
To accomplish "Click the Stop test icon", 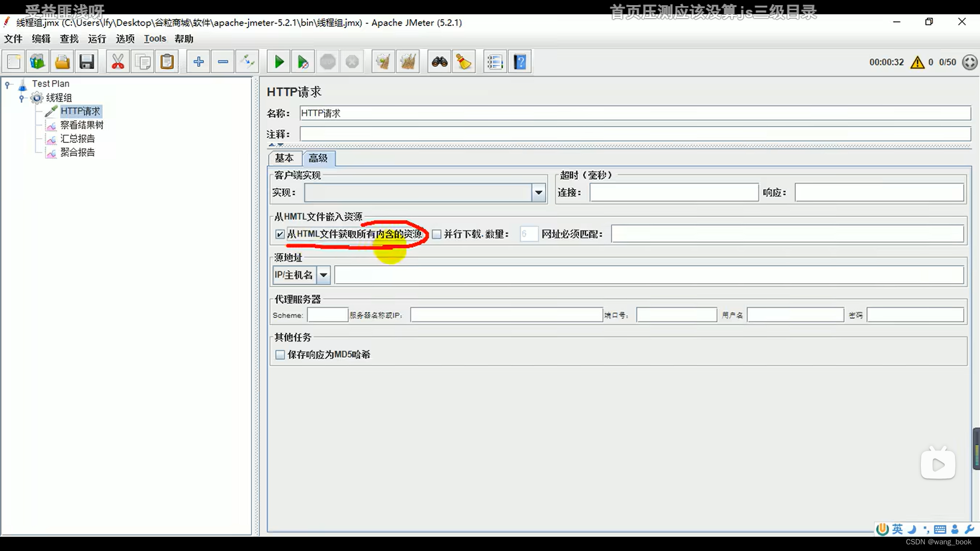I will coord(328,62).
